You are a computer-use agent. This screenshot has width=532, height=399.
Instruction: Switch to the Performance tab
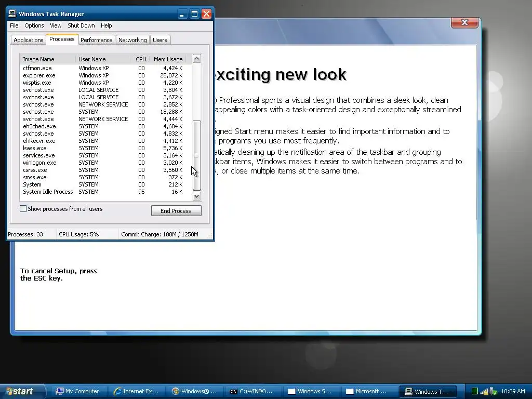pyautogui.click(x=96, y=40)
